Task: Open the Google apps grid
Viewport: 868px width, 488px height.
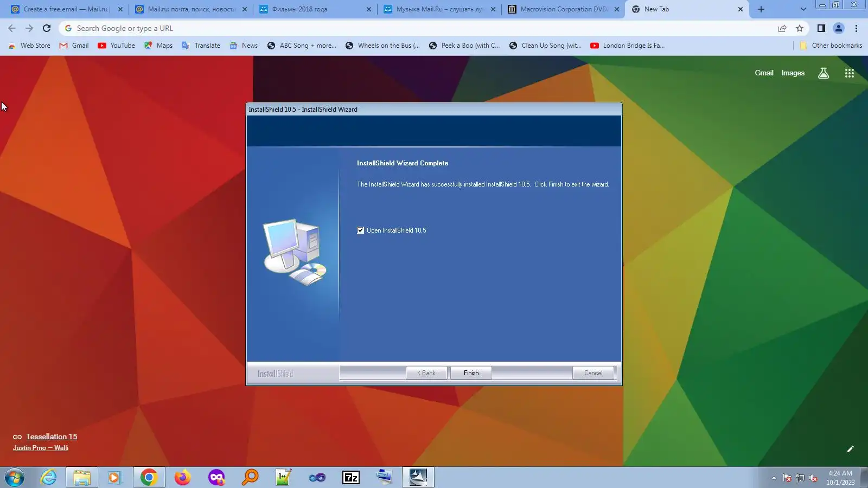Action: point(850,73)
